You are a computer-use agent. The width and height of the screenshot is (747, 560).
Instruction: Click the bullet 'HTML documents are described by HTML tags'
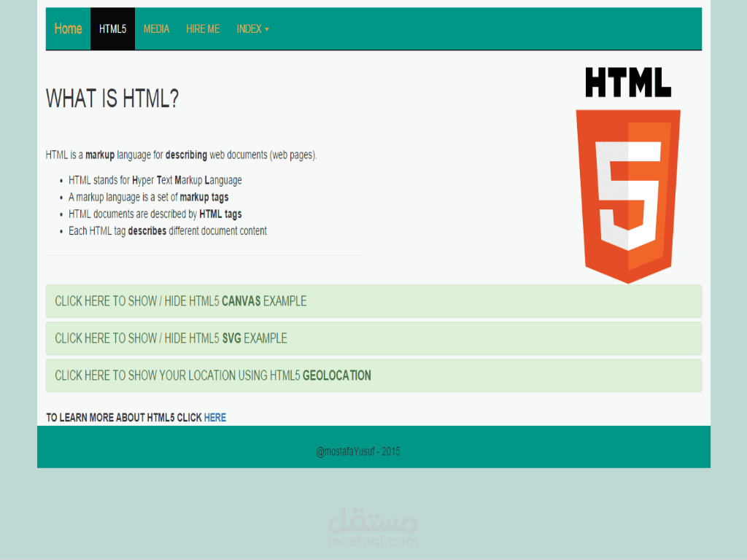pyautogui.click(x=155, y=214)
